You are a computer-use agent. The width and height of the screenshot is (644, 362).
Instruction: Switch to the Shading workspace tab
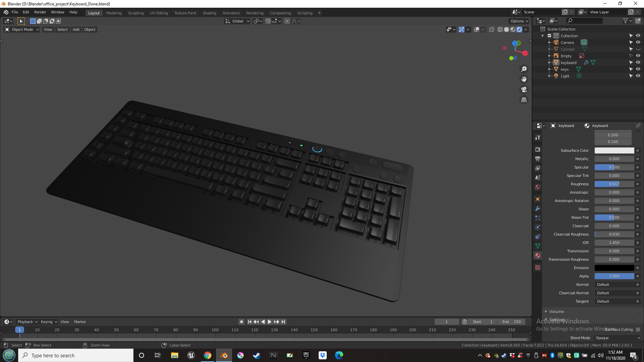pyautogui.click(x=209, y=13)
